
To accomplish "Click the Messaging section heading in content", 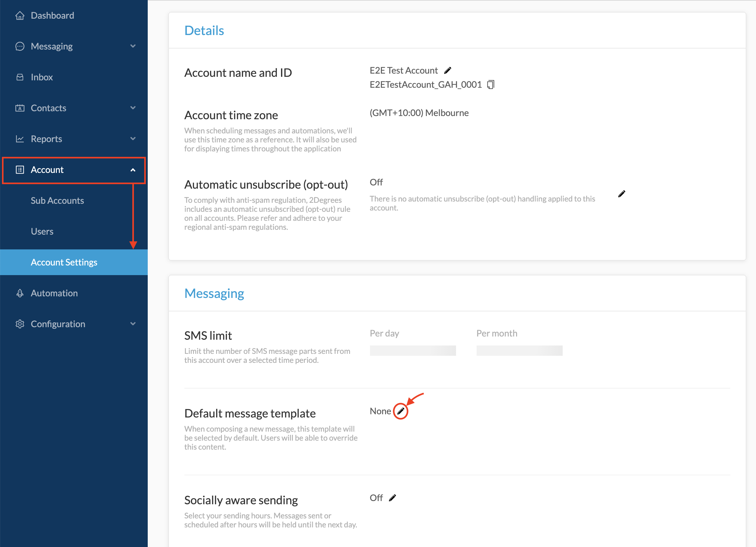I will pos(214,293).
